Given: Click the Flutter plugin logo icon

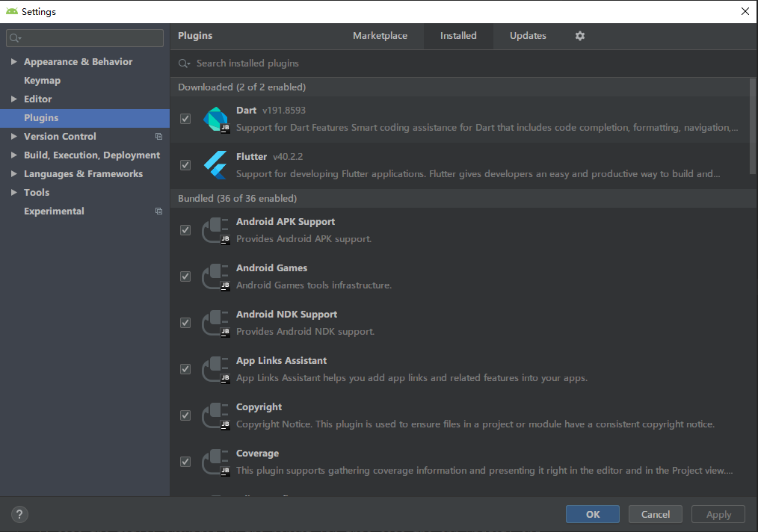Looking at the screenshot, I should (215, 165).
